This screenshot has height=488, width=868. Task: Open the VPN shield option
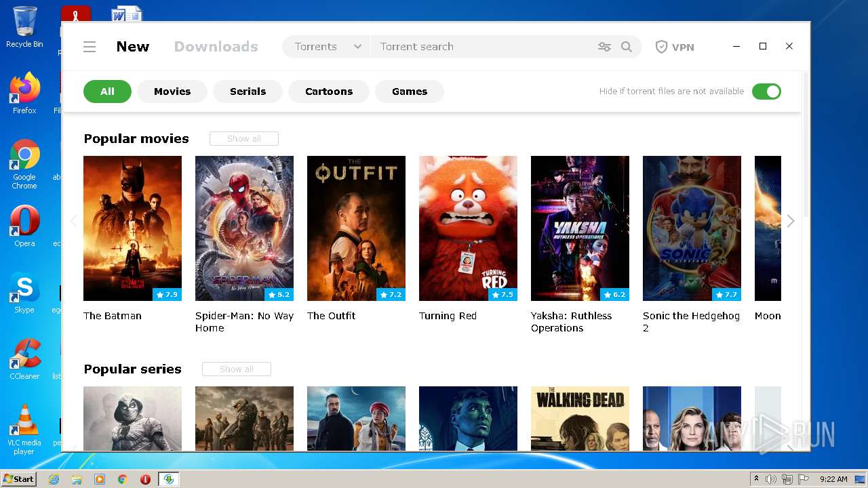click(x=675, y=47)
